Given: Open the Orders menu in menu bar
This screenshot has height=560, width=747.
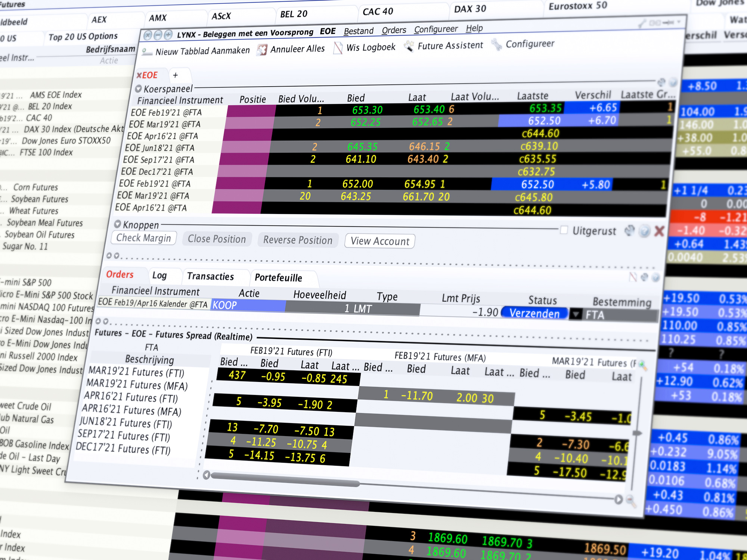Looking at the screenshot, I should [x=394, y=30].
